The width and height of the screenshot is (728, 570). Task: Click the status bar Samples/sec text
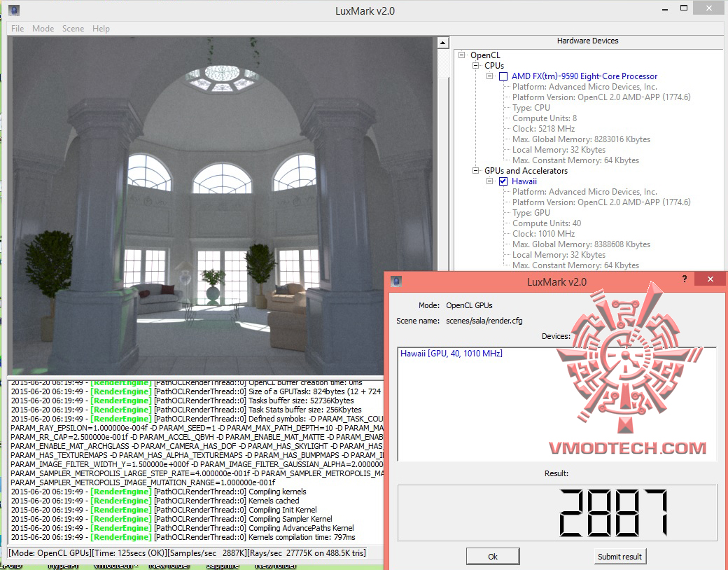point(209,552)
